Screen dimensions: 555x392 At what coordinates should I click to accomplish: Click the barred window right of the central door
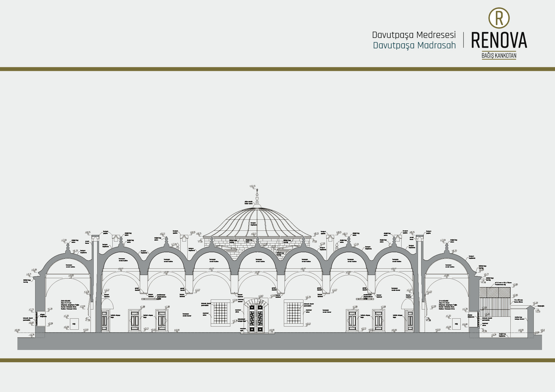click(294, 313)
